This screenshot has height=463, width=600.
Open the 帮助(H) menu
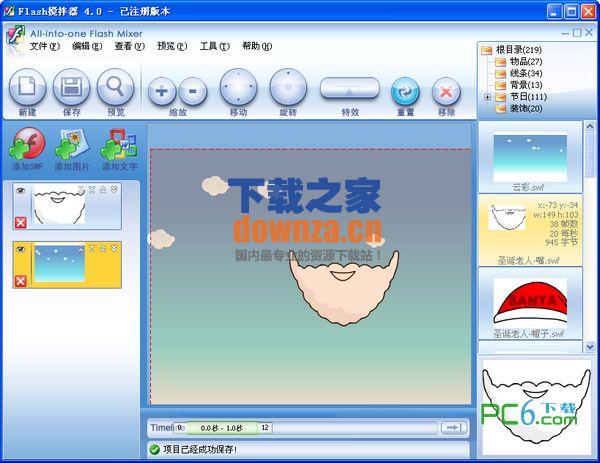point(257,46)
